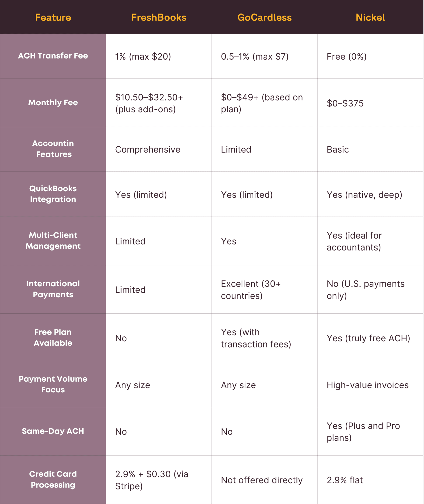Click the Free Plan Available row label

tap(53, 338)
